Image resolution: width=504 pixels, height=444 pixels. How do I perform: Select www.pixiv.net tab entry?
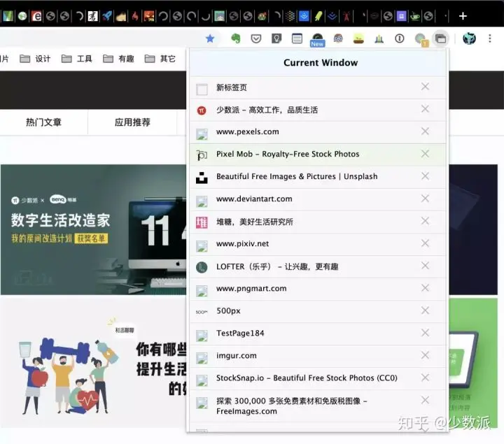(x=318, y=244)
